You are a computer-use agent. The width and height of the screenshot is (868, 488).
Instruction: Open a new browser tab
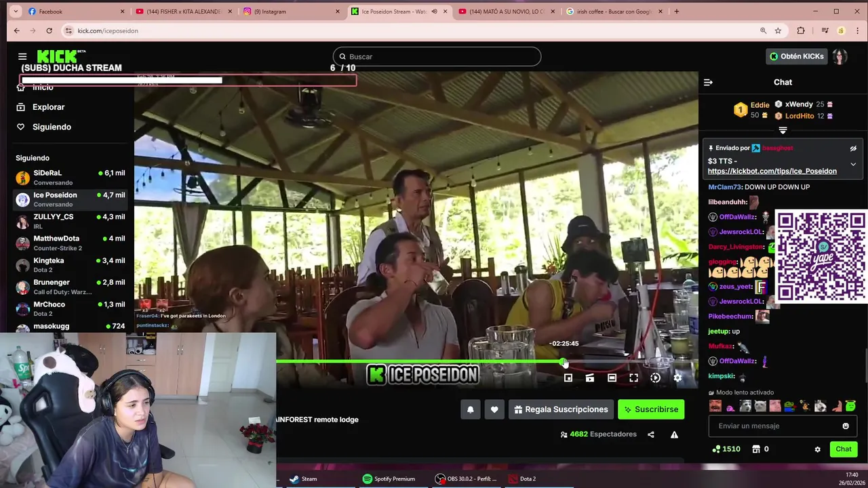click(676, 12)
